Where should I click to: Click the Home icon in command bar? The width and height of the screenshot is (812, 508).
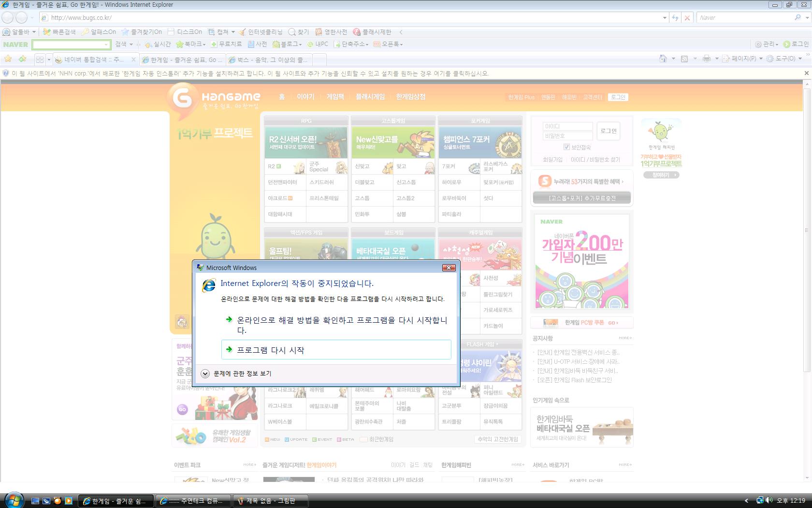click(x=663, y=59)
